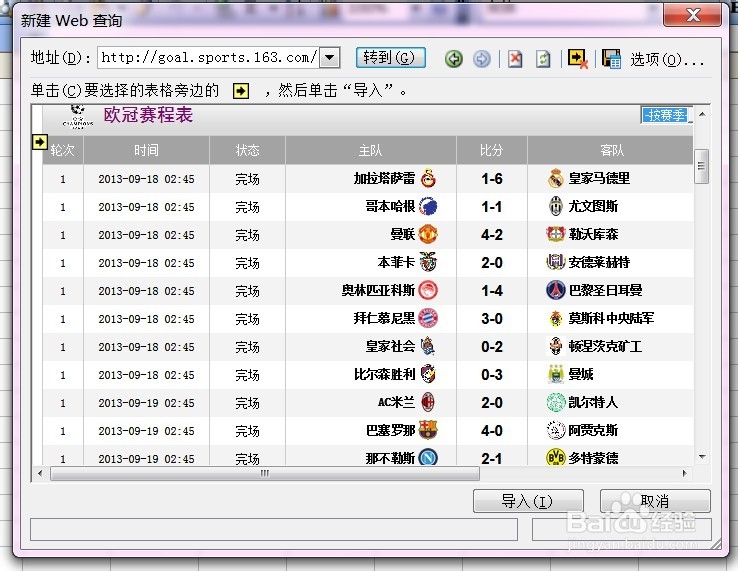Click the Save Query icon
Image resolution: width=738 pixels, height=571 pixels.
[611, 59]
